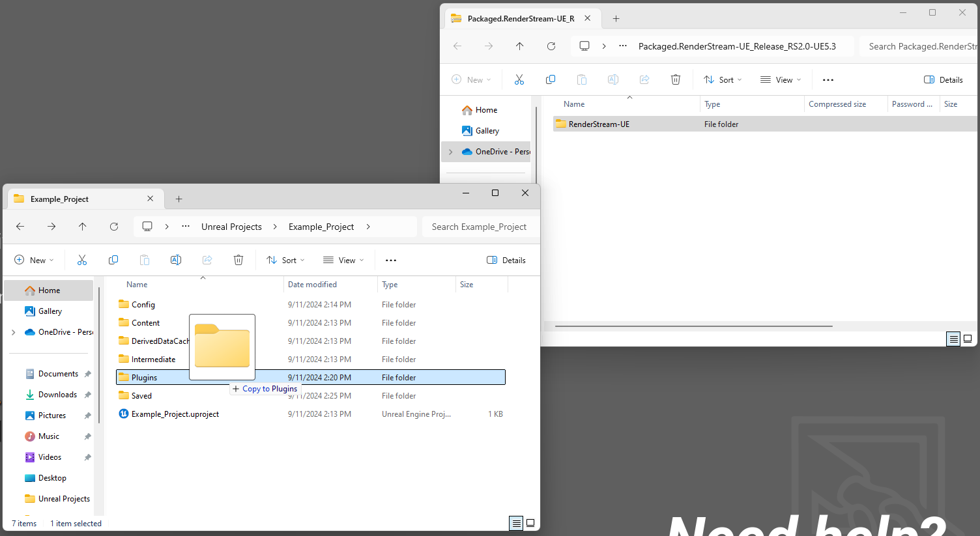Click Rename icon in Packaged.RenderStream toolbar

pos(613,79)
